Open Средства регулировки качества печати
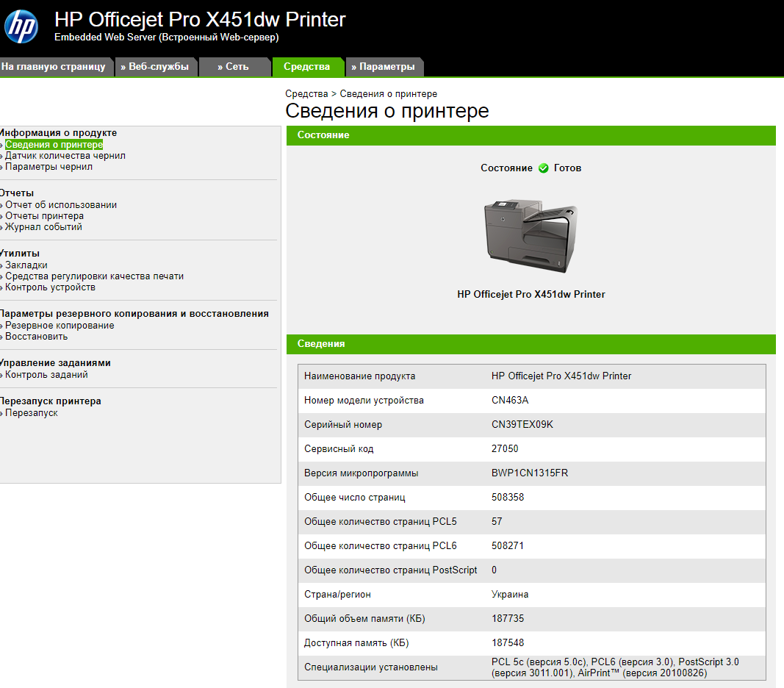Viewport: 784px width, 688px height. [94, 276]
